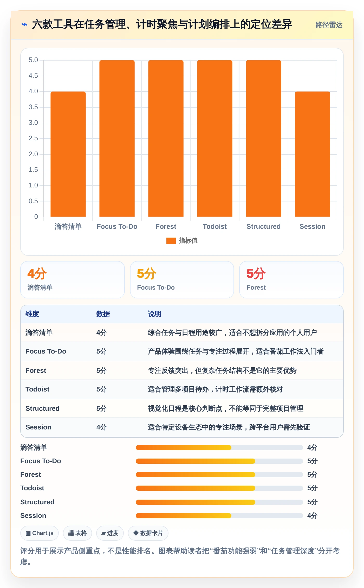Open the 5分 Focus To-Do data card

tap(182, 280)
